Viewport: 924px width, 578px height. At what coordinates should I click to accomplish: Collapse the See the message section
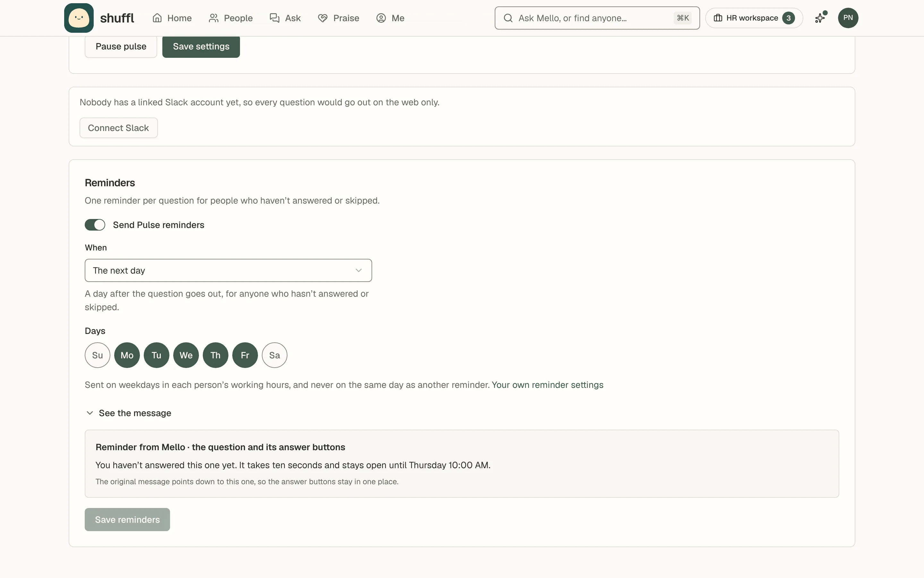128,413
